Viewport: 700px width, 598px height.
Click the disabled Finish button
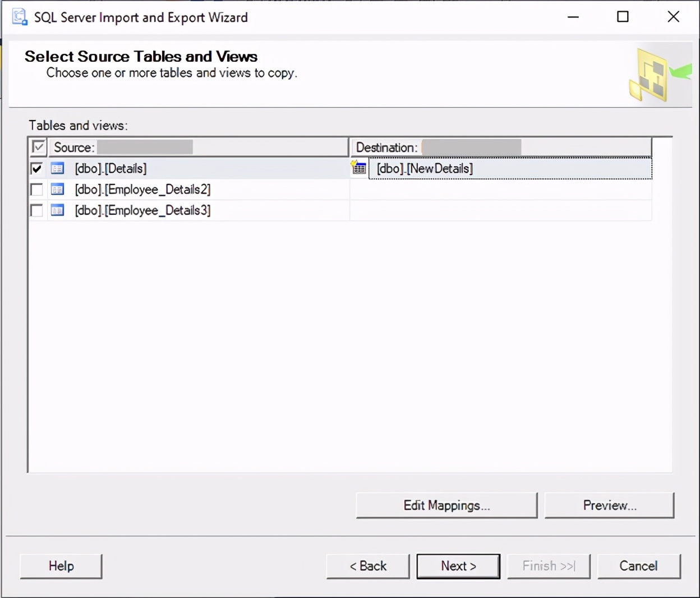pyautogui.click(x=549, y=566)
